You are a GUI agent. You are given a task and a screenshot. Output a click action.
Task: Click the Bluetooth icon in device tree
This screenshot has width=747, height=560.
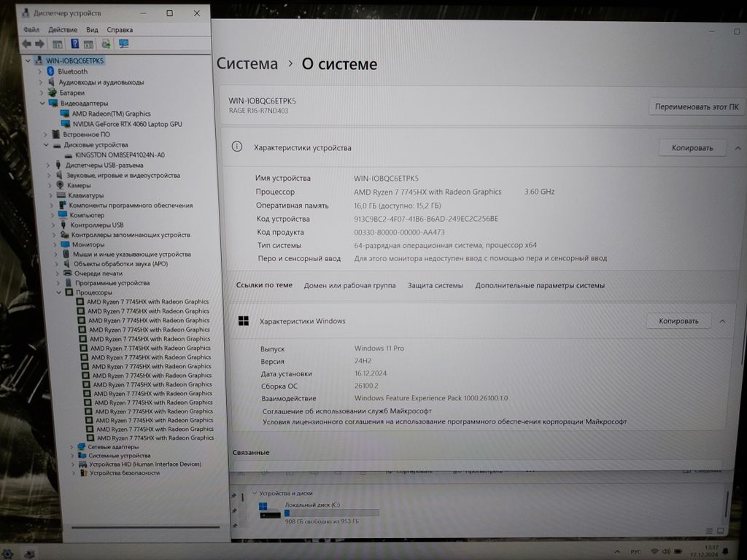[51, 71]
